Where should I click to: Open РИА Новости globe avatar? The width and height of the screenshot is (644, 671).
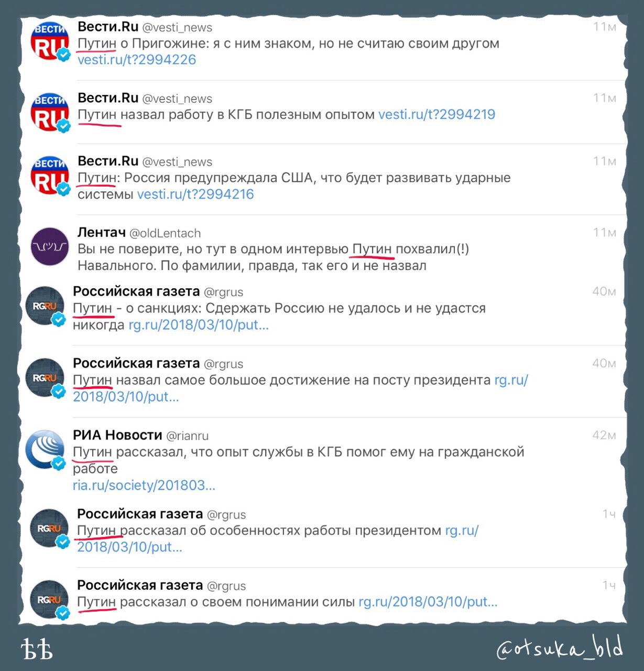coord(45,449)
